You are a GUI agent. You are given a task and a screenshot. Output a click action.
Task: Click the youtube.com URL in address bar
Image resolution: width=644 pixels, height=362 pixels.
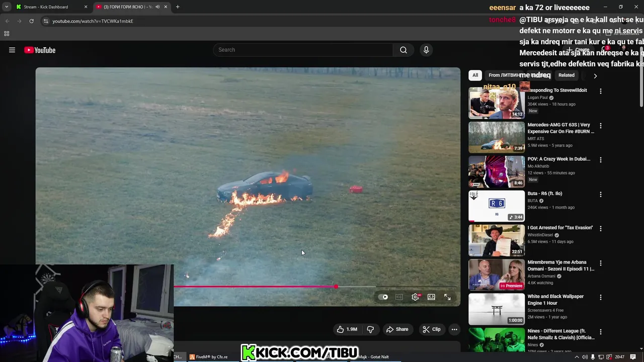pyautogui.click(x=93, y=21)
